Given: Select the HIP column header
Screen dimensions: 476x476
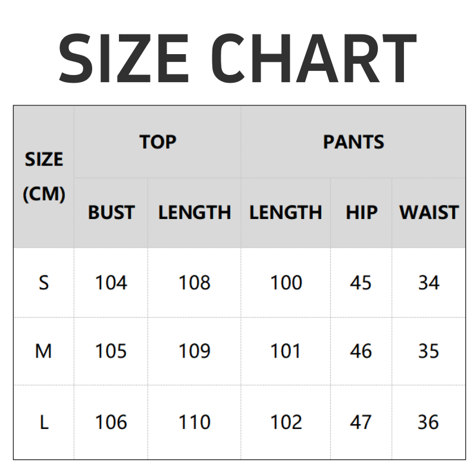Looking at the screenshot, I should click(x=361, y=212).
